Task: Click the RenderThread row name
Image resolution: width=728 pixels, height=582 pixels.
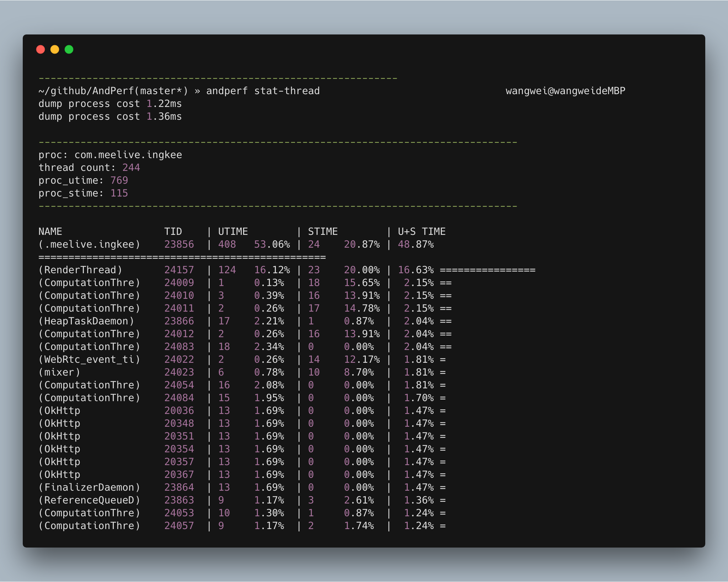Action: [x=80, y=270]
